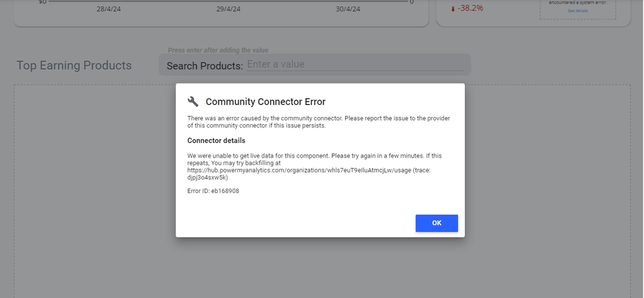
Task: Click the Press enter after adding hint
Action: coord(218,50)
